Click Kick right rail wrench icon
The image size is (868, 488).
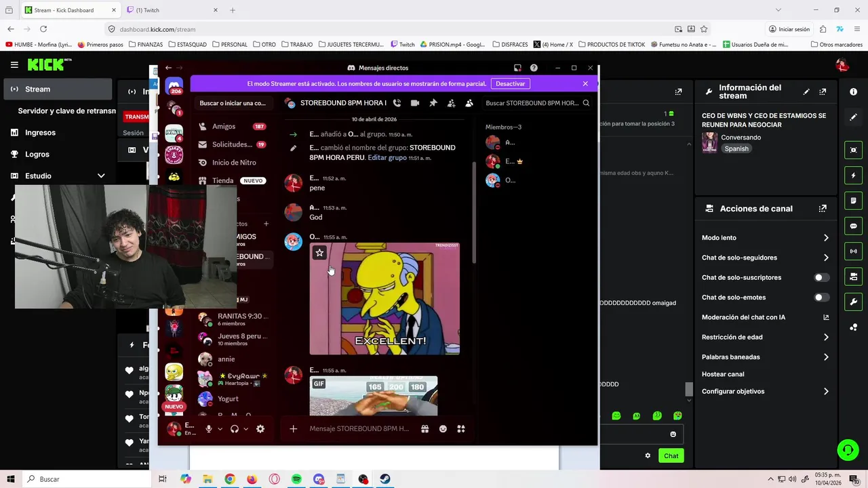853,302
